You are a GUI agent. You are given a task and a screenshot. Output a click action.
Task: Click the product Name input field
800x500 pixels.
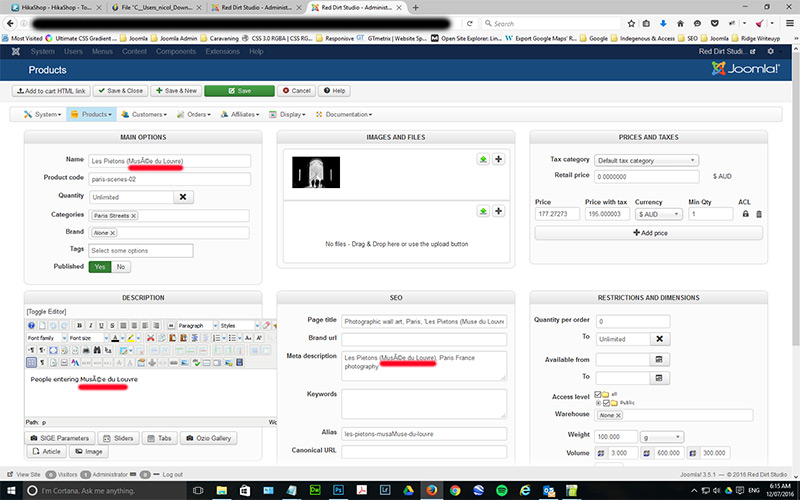coord(169,161)
